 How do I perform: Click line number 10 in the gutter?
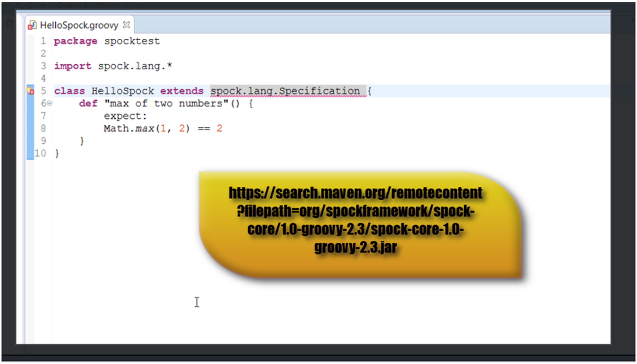[40, 153]
